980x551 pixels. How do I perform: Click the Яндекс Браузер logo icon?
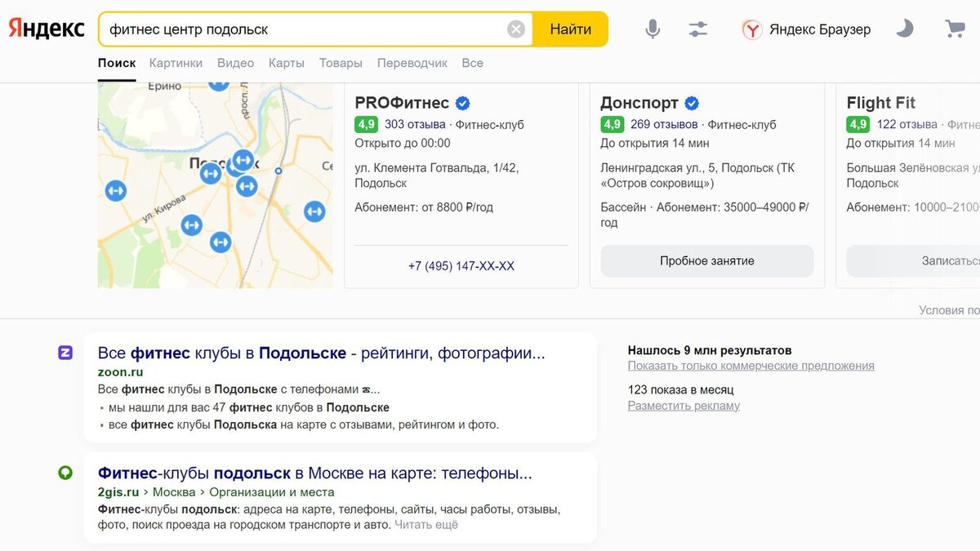(752, 29)
